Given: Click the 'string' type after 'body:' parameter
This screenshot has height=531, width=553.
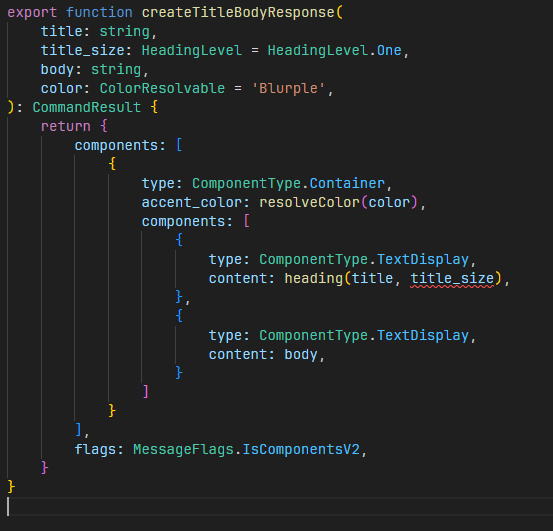Looking at the screenshot, I should point(116,69).
